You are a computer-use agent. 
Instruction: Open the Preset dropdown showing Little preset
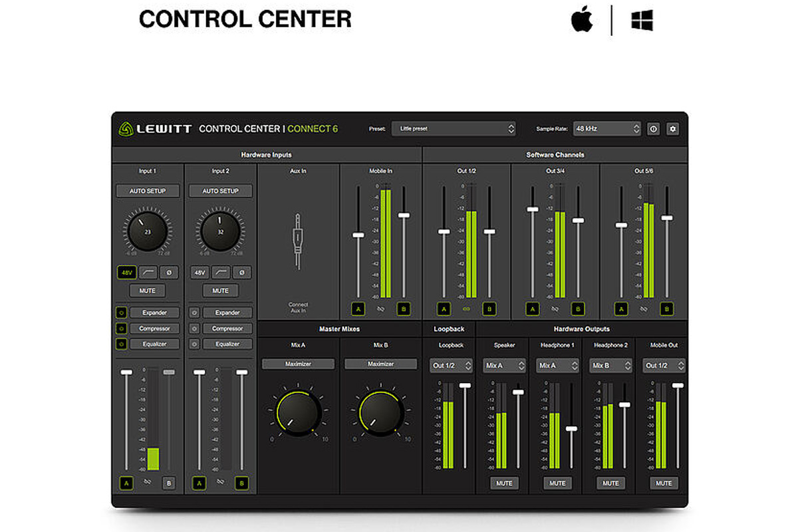coord(454,129)
